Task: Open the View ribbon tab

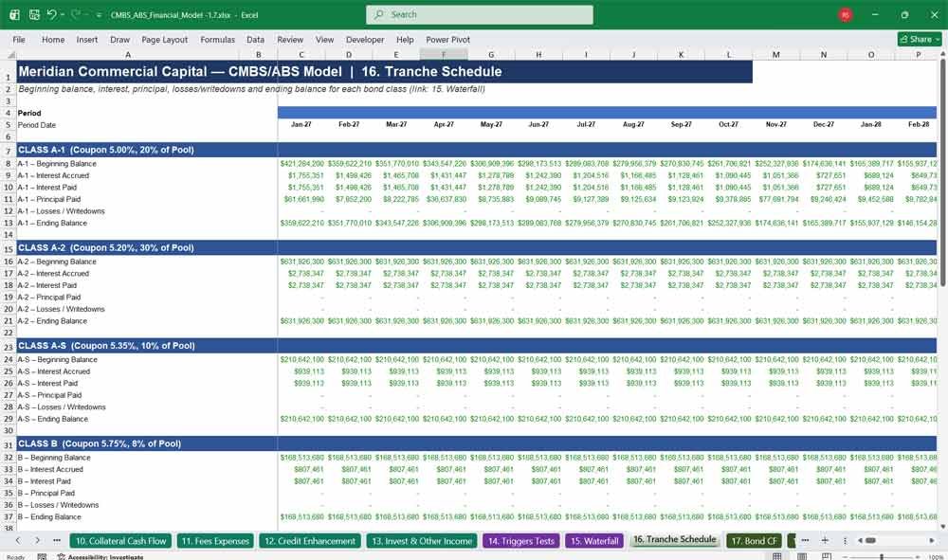Action: pyautogui.click(x=324, y=39)
